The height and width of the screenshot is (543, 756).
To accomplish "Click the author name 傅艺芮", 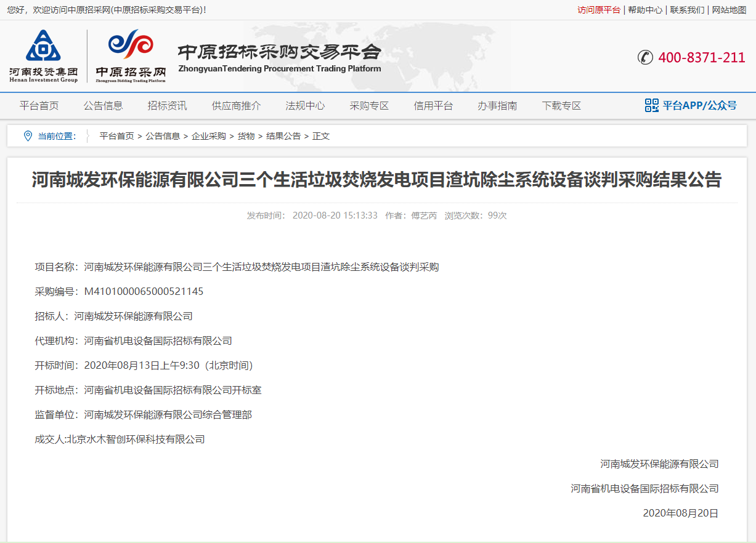I will 425,215.
